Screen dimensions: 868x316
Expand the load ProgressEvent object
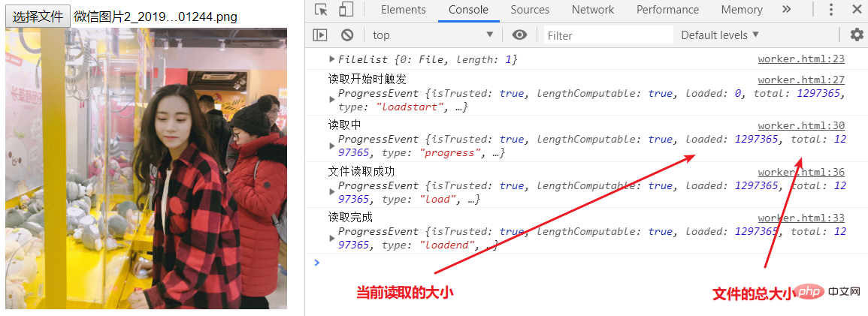[x=331, y=192]
